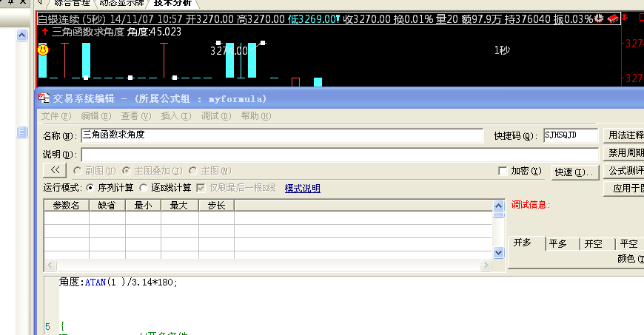
Task: Click the 禁用周期 button
Action: [624, 153]
